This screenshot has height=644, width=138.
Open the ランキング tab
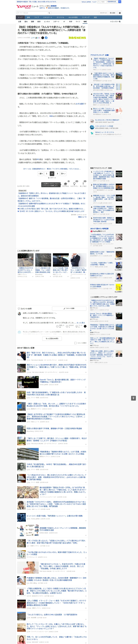pos(86,17)
